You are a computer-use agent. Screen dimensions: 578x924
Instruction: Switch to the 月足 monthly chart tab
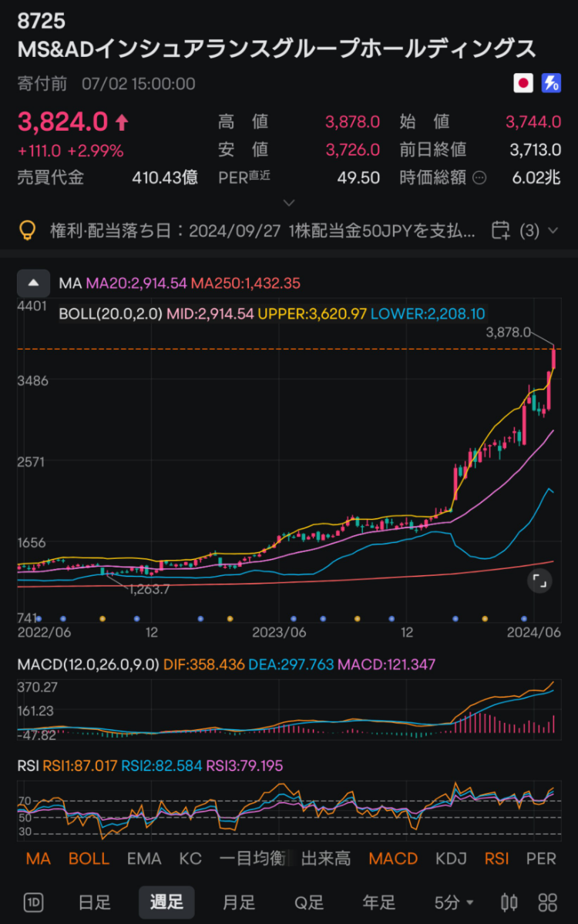239,902
